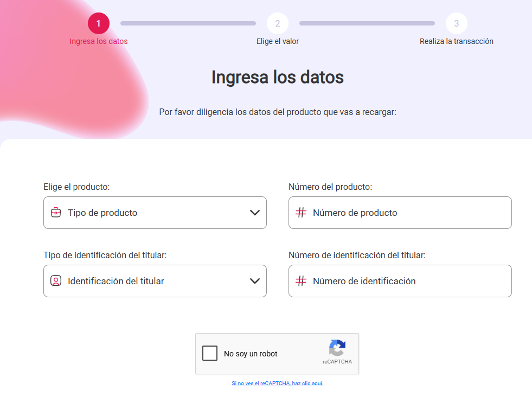Click the person ID icon in titular field

pyautogui.click(x=56, y=280)
